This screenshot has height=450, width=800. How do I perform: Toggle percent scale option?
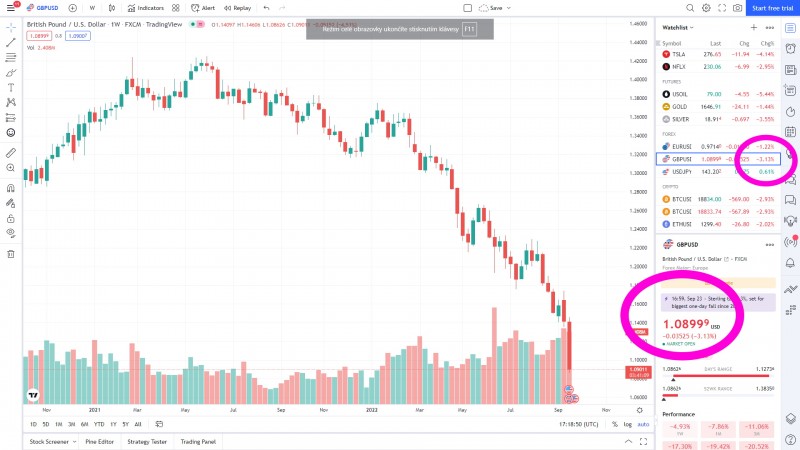click(612, 424)
